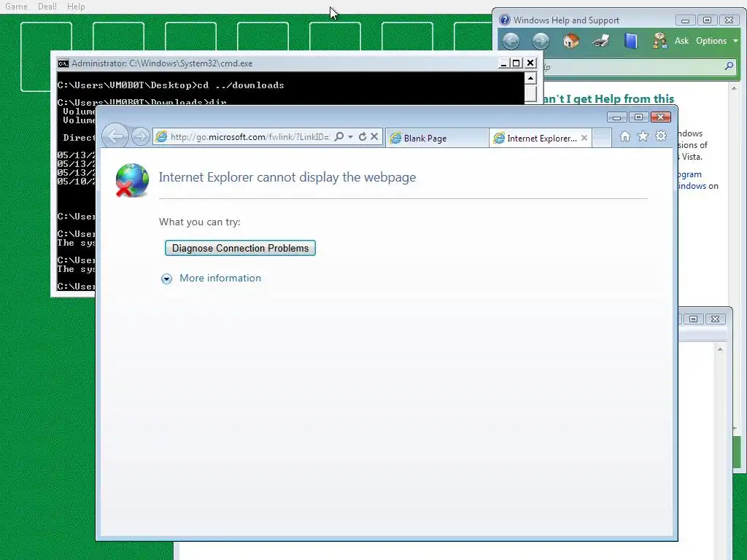The width and height of the screenshot is (747, 560).
Task: Open the Game menu in Solitaire
Action: 16,7
